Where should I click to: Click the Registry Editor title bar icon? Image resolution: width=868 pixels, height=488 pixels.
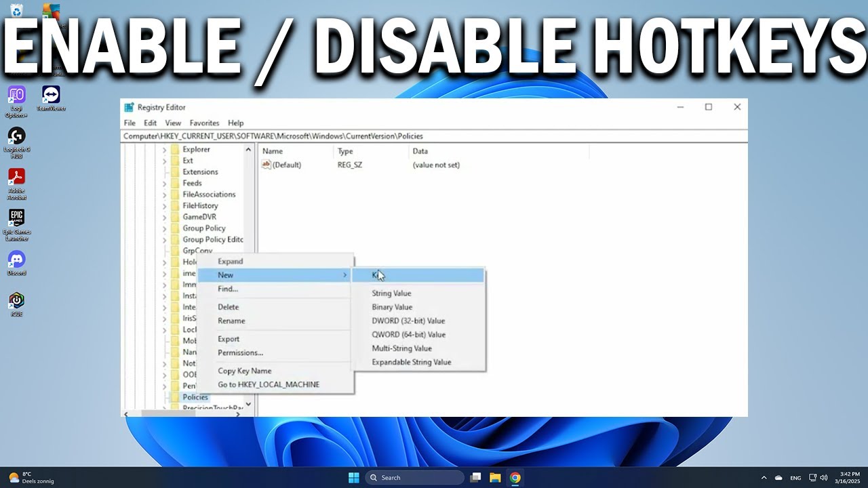[129, 107]
